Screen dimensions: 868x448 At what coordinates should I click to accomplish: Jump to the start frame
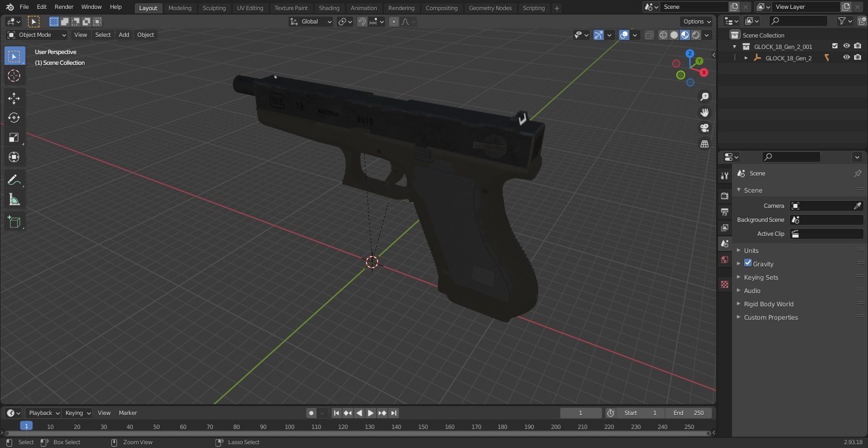(337, 413)
